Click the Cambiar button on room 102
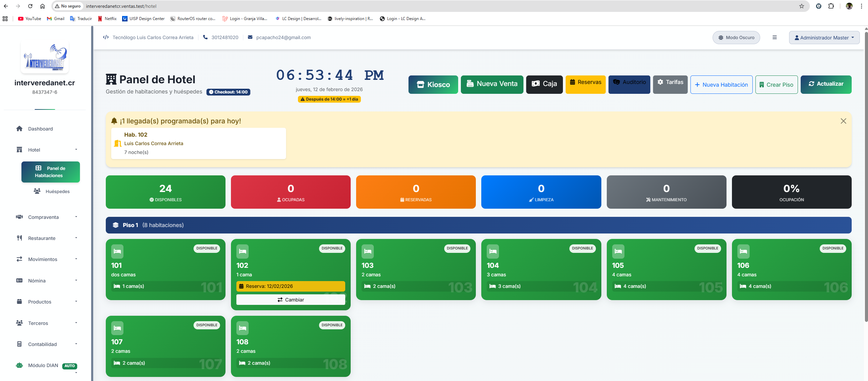 pos(290,300)
